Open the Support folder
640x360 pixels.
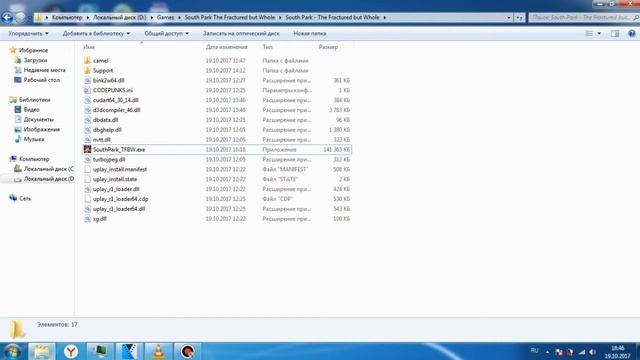click(x=102, y=70)
